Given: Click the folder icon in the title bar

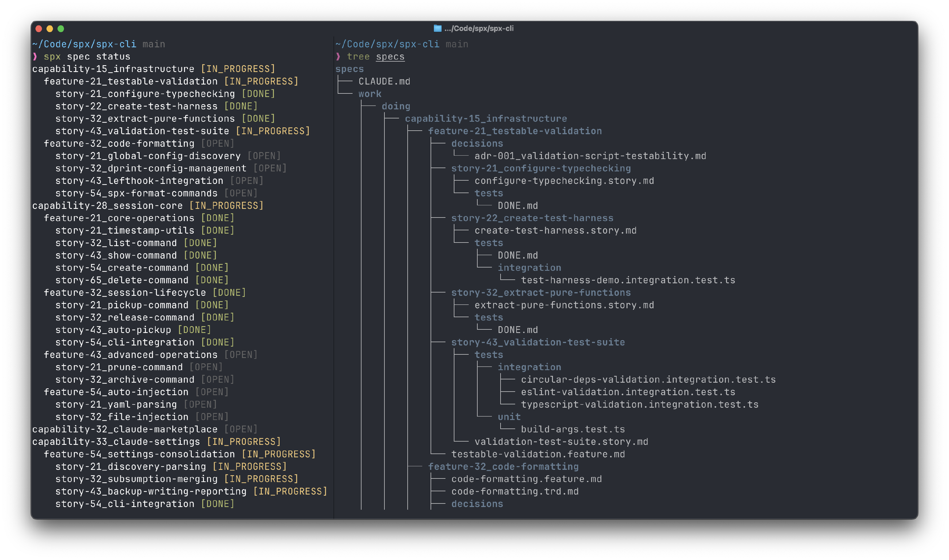Looking at the screenshot, I should click(x=437, y=29).
